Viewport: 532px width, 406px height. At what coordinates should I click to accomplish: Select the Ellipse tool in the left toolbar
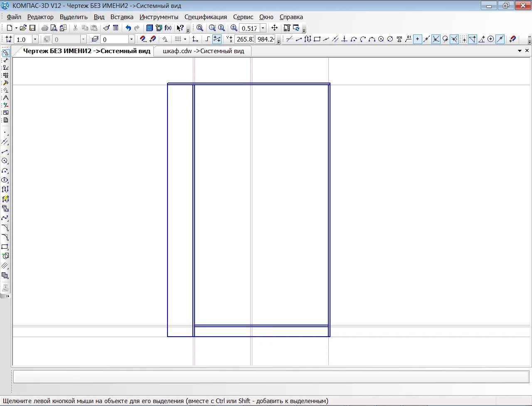point(5,180)
